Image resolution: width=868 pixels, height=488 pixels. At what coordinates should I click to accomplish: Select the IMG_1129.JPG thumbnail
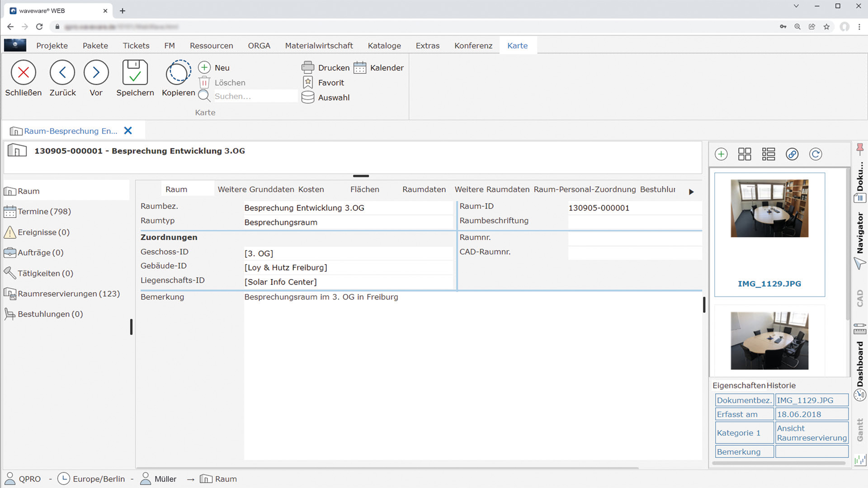pyautogui.click(x=769, y=209)
